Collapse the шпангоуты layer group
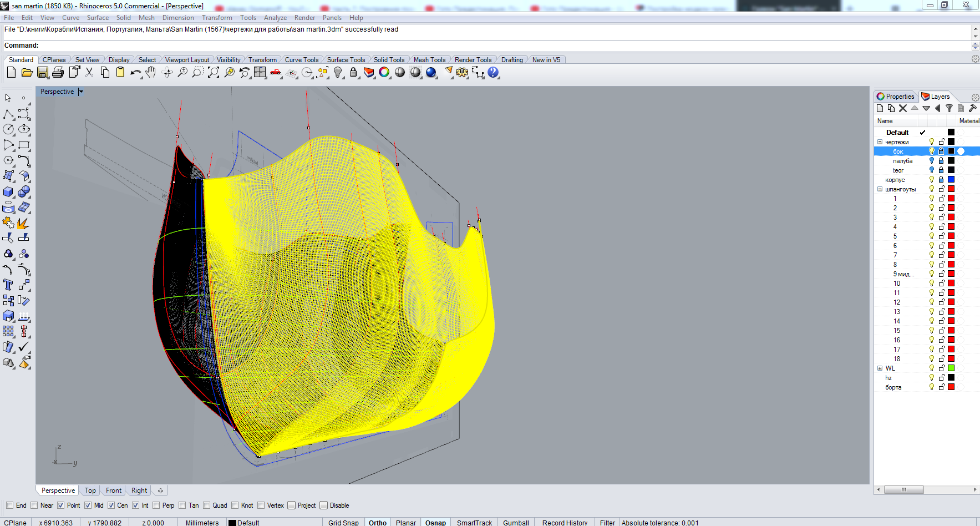Image resolution: width=980 pixels, height=526 pixels. [880, 189]
